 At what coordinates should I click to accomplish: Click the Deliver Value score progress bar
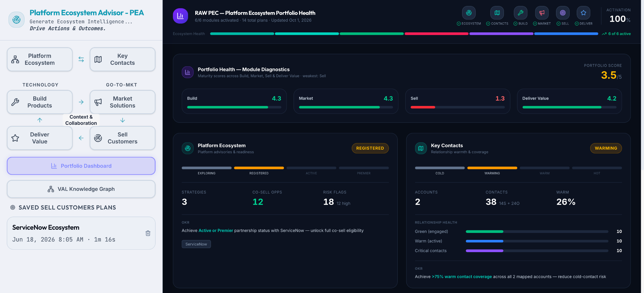(x=569, y=107)
